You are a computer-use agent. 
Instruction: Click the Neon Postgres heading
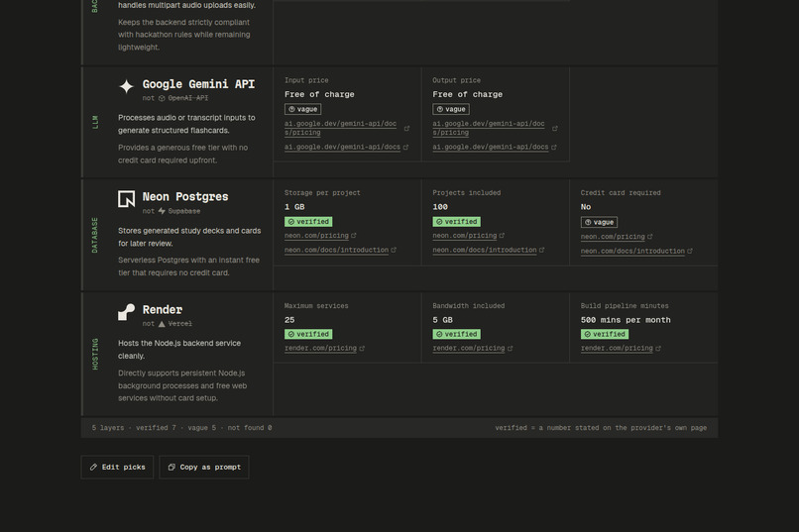point(185,196)
